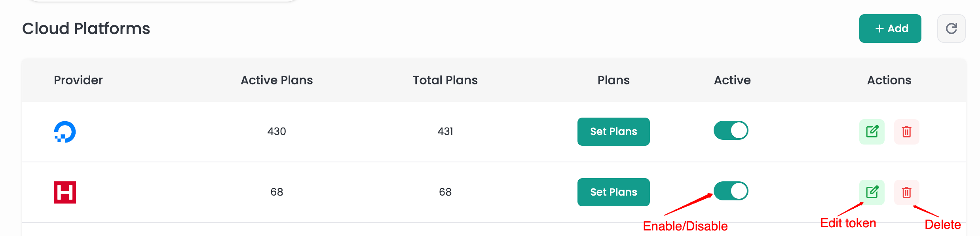Click the refresh icon beside Add
The image size is (980, 236).
[951, 29]
